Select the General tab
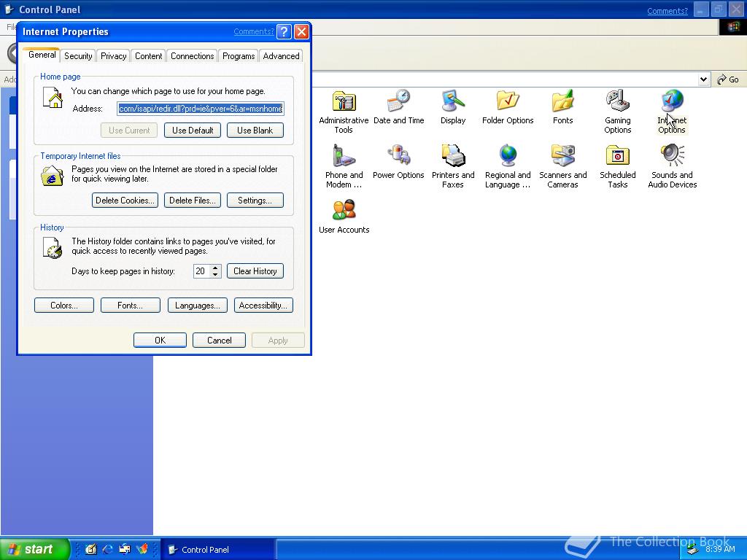The image size is (747, 560). pos(42,55)
